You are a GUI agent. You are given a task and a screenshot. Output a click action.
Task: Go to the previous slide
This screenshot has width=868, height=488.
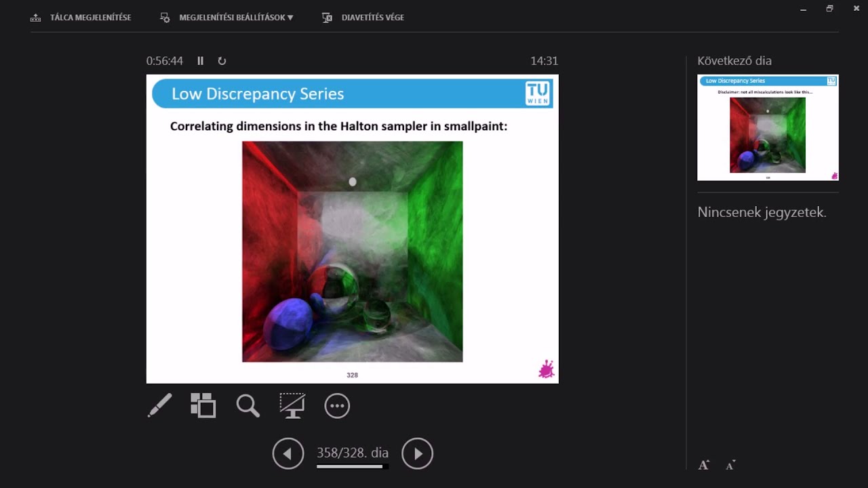[288, 453]
